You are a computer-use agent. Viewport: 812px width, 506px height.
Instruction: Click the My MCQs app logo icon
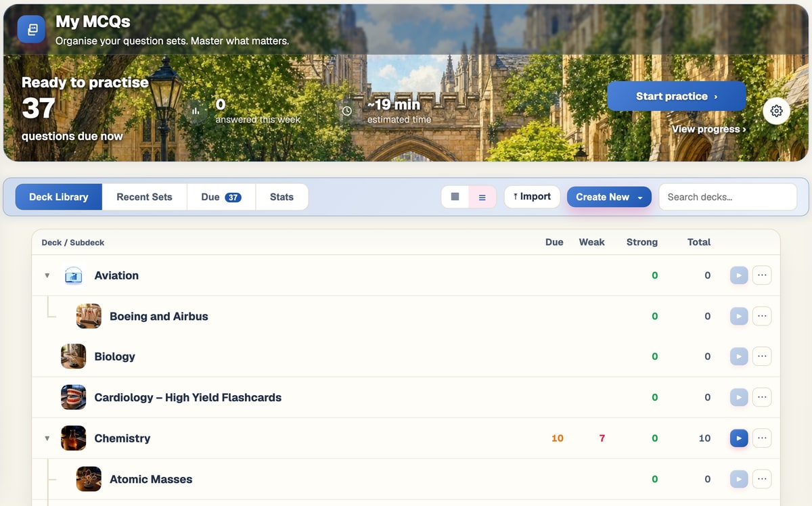(31, 30)
